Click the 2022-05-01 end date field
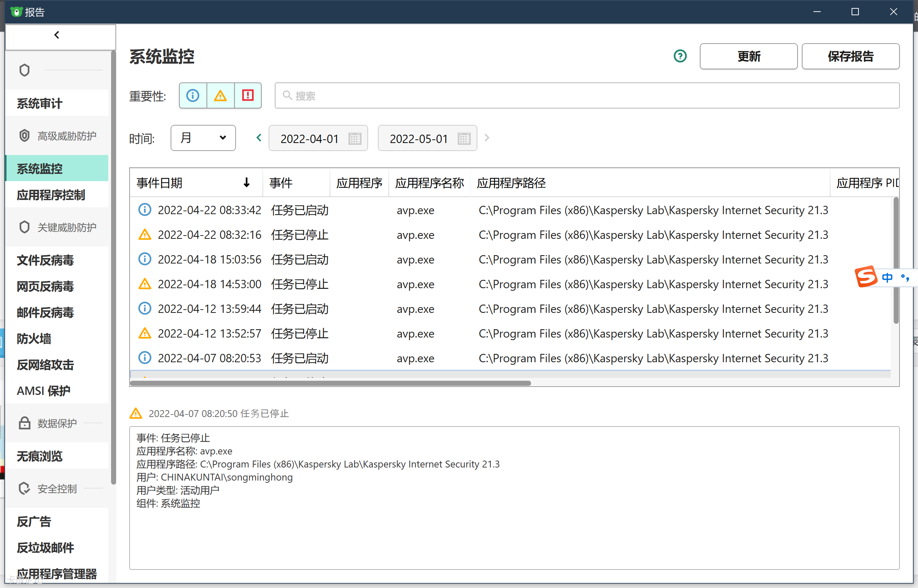The image size is (918, 588). 427,138
